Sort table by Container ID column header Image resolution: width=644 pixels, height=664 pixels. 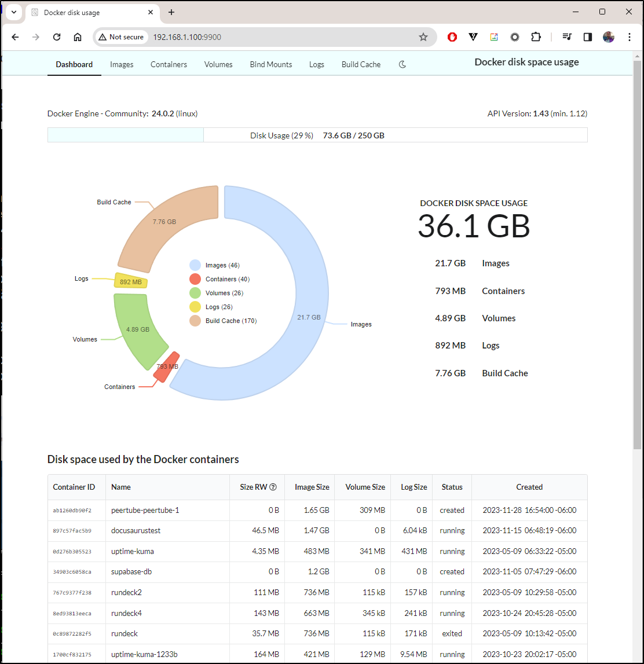(76, 487)
